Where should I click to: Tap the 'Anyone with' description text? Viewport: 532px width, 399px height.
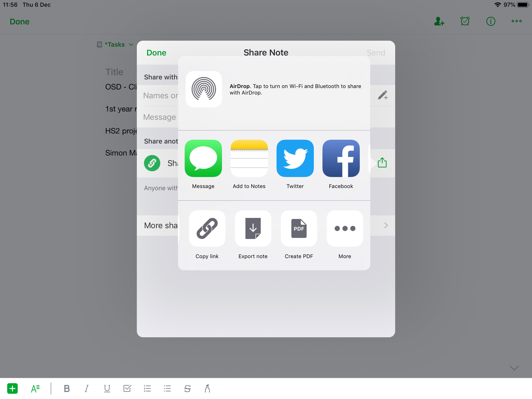(161, 188)
